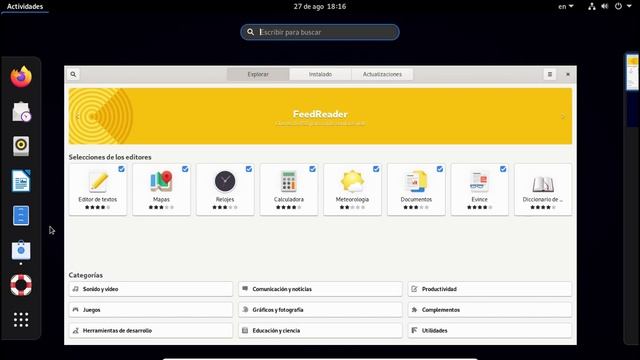Open the Files manager dock icon
Viewport: 640px width, 360px height.
point(21,216)
